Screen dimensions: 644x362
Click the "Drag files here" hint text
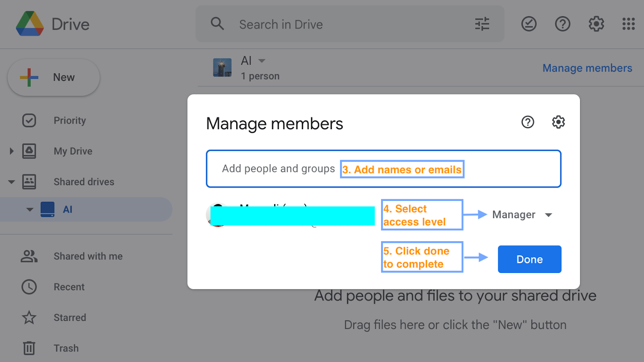[455, 325]
